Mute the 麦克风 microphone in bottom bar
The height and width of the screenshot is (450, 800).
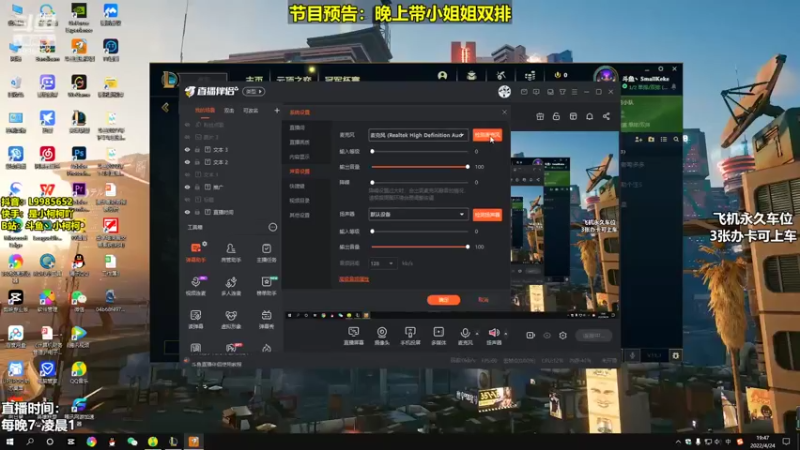pos(465,336)
